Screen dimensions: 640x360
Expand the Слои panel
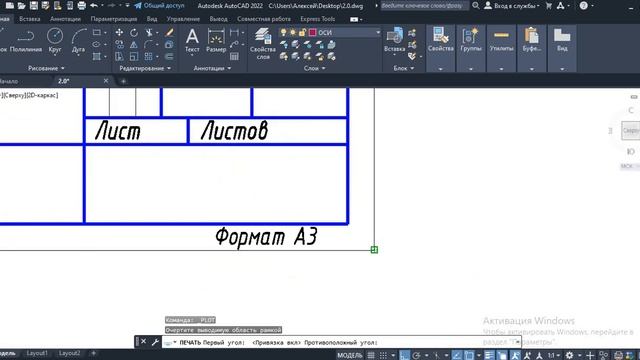pyautogui.click(x=314, y=68)
